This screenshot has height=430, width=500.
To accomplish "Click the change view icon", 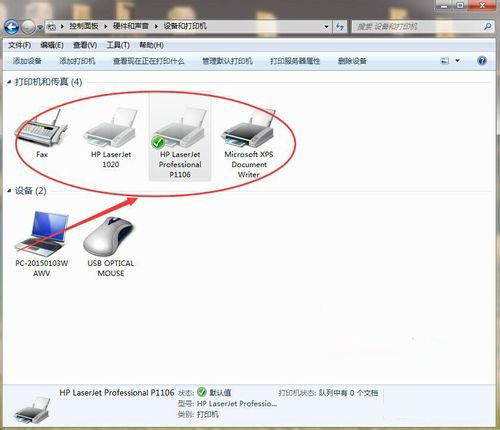I will [x=444, y=61].
